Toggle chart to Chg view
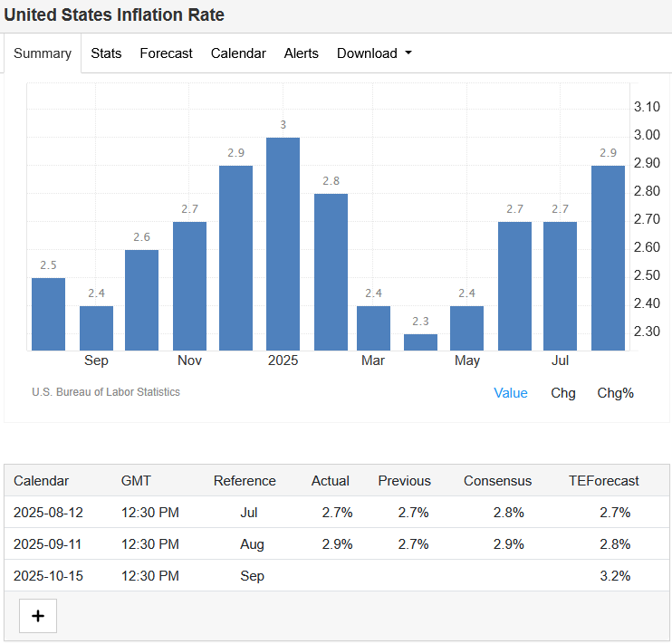 (x=562, y=393)
